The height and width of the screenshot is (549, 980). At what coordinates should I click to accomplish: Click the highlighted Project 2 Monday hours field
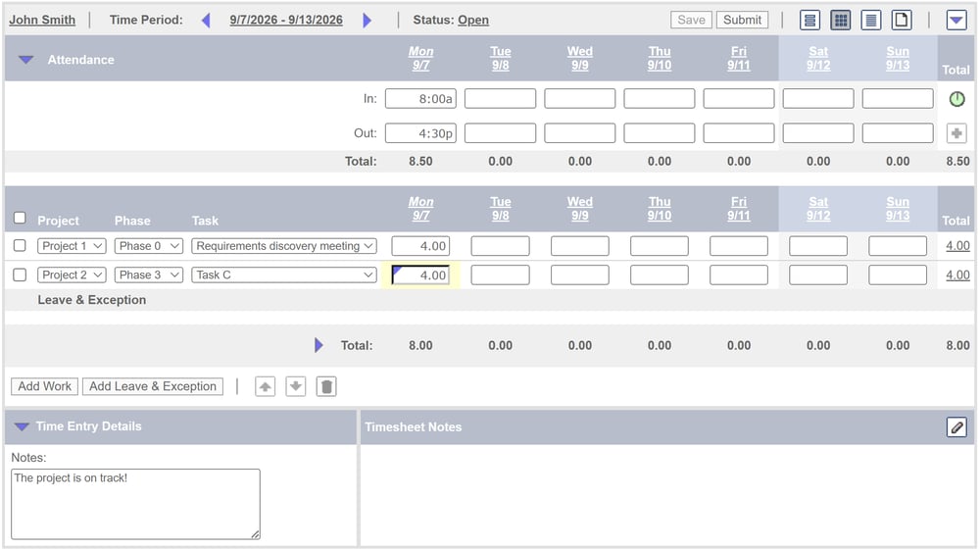(x=420, y=275)
